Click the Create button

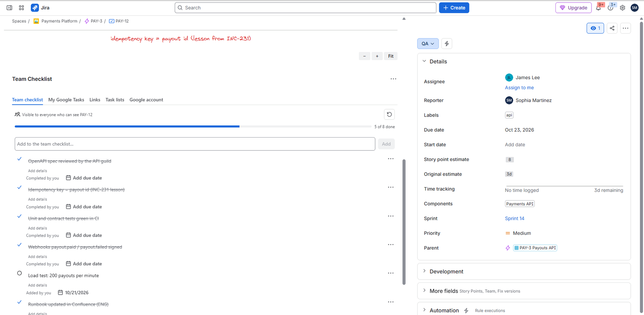454,8
